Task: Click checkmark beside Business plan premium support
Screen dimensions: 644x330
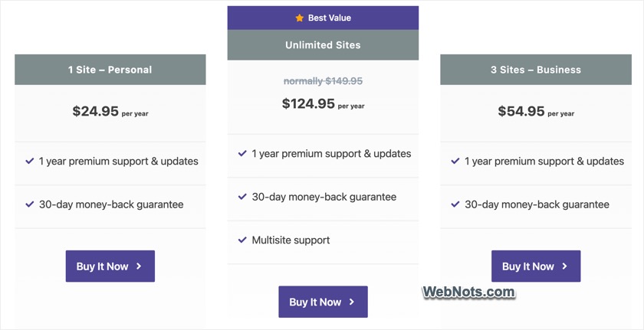Action: [455, 162]
